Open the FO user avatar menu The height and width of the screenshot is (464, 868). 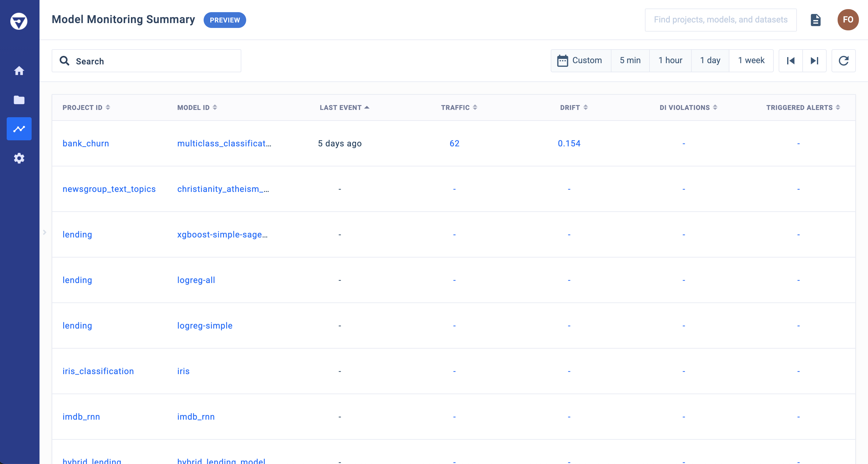point(848,20)
